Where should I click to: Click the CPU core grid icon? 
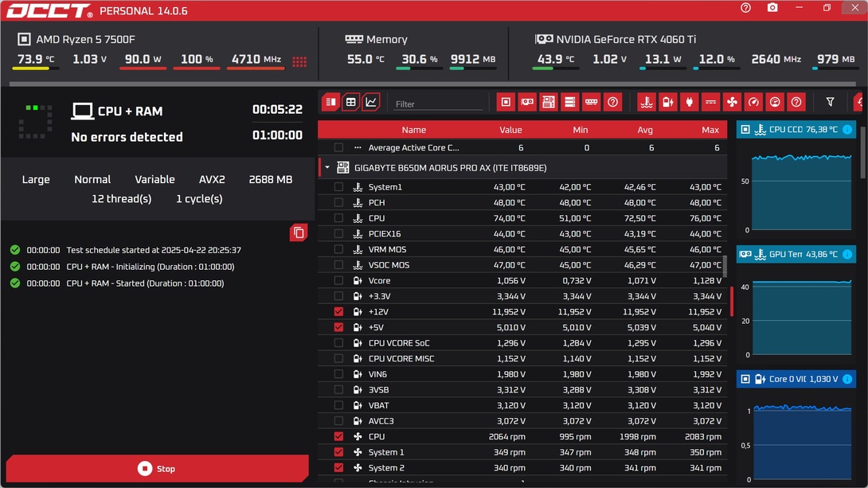point(299,61)
